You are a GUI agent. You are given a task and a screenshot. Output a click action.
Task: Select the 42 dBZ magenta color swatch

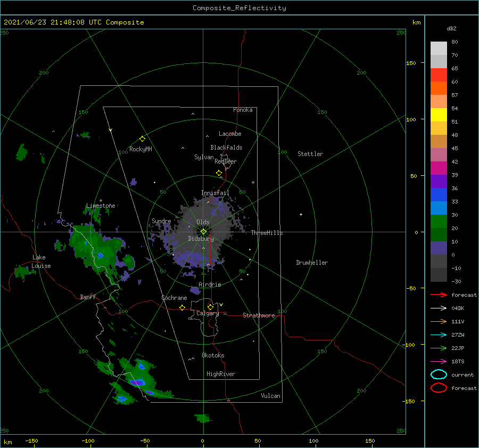coord(439,168)
